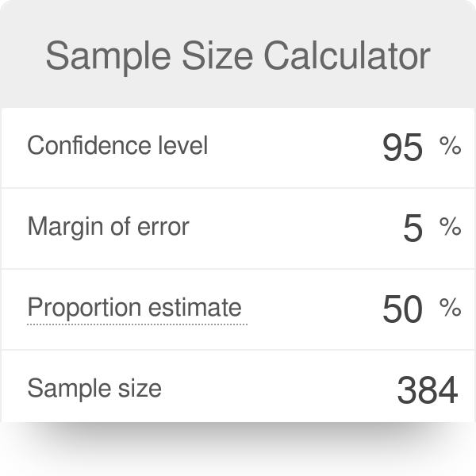Click the black bar at the bottom
476x476 pixels.
(238, 449)
